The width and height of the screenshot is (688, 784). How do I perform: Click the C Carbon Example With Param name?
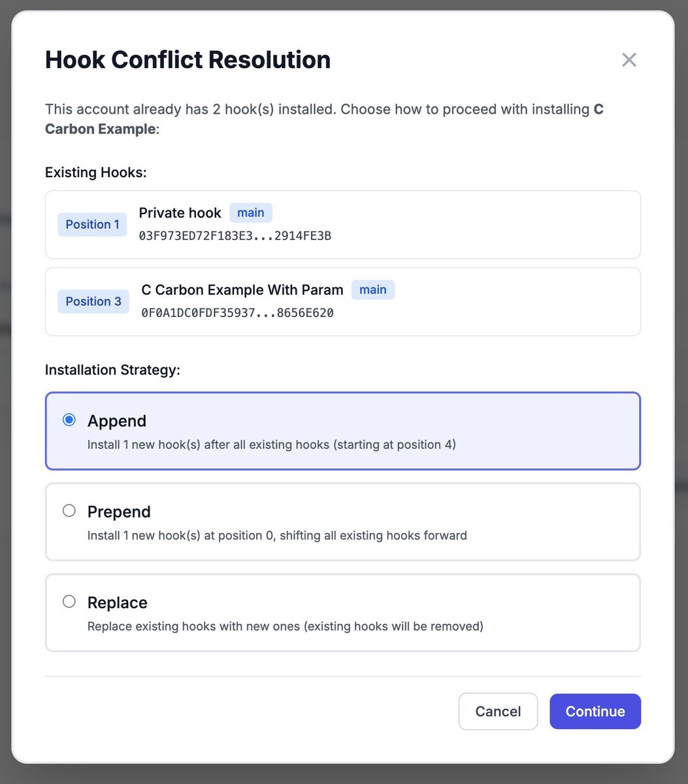(x=242, y=290)
